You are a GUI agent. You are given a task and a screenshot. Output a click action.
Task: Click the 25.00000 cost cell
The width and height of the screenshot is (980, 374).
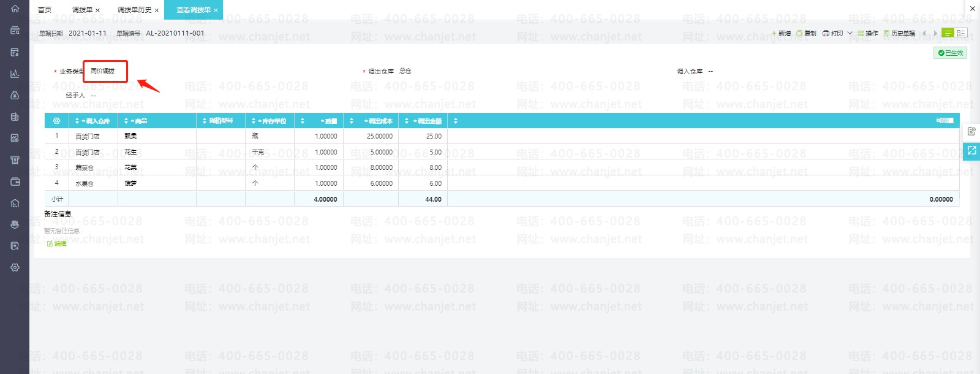380,136
